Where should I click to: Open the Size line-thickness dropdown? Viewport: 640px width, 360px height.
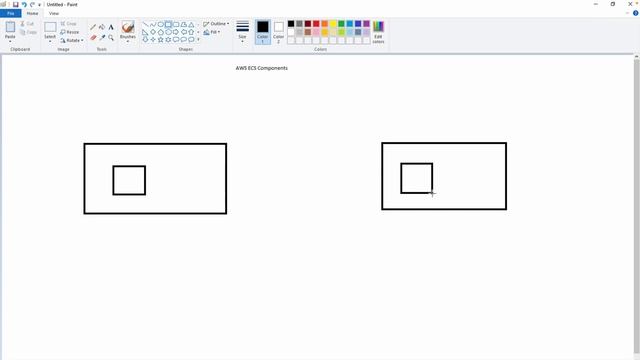point(242,31)
